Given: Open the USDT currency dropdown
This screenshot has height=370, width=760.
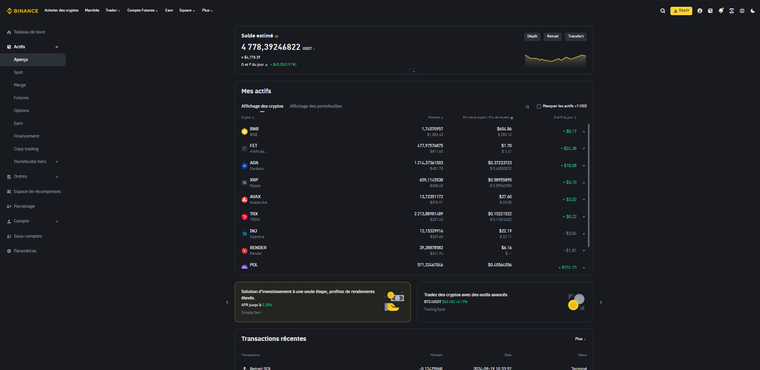Looking at the screenshot, I should pos(309,48).
